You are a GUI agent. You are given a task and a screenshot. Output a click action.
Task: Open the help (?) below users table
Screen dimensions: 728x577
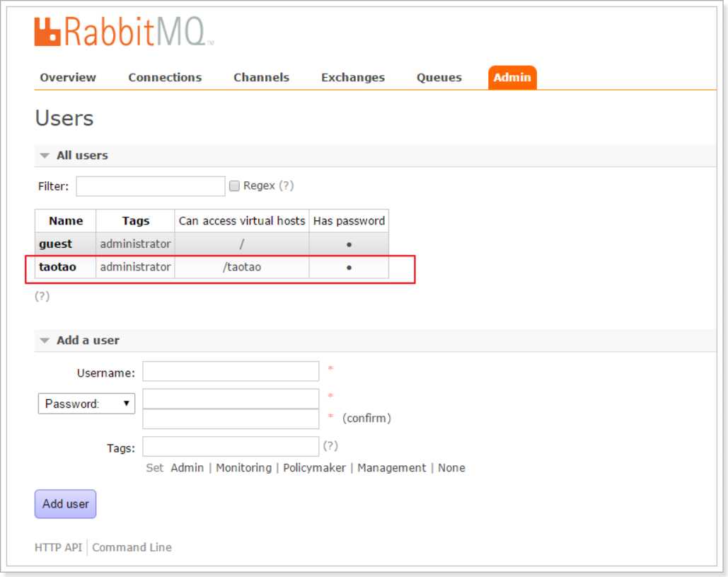(x=42, y=296)
